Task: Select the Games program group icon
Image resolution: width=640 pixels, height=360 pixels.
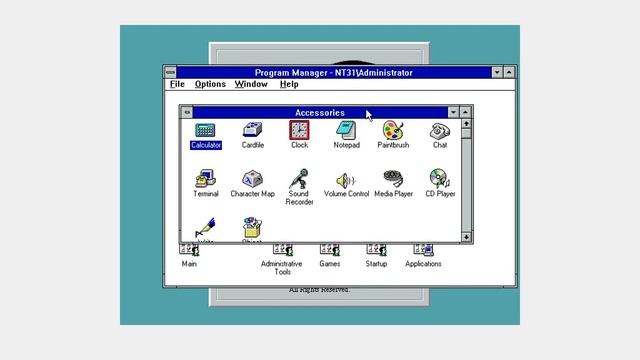Action: pyautogui.click(x=329, y=250)
